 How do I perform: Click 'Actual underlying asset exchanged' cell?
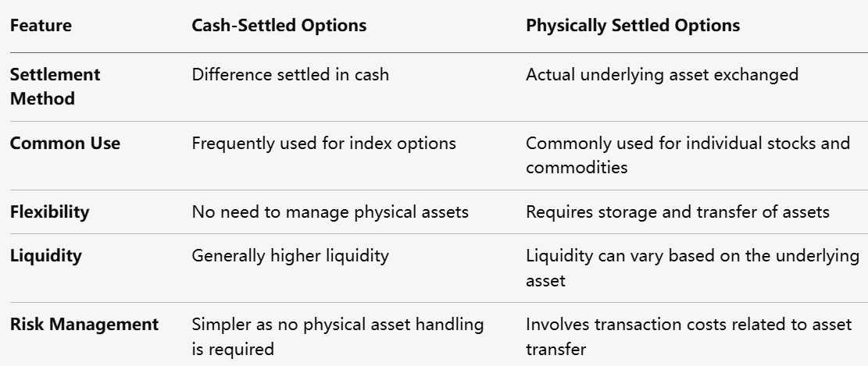(663, 75)
